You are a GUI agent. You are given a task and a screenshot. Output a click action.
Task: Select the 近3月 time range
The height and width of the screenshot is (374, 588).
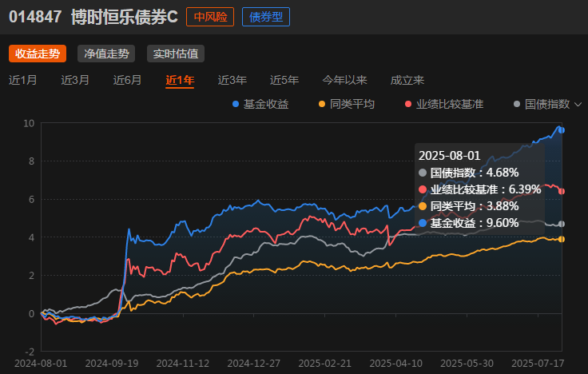(x=75, y=80)
